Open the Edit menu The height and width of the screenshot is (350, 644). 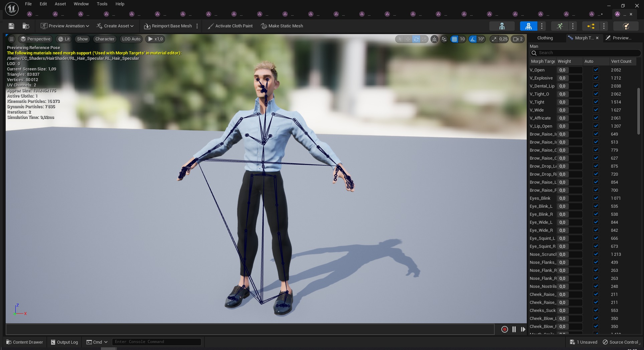43,4
